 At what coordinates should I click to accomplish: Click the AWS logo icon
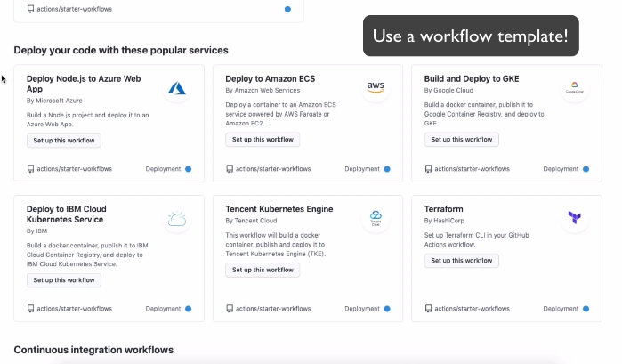(376, 87)
